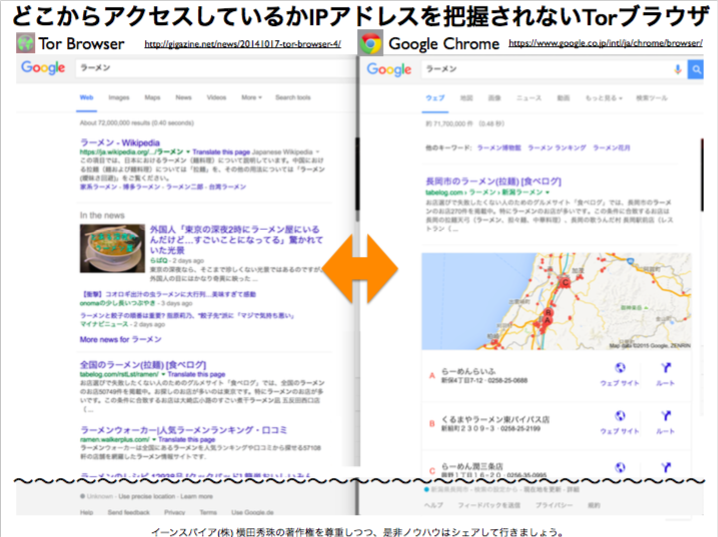Open ヘルプ link in Chrome footer
The height and width of the screenshot is (537, 718).
pyautogui.click(x=433, y=505)
